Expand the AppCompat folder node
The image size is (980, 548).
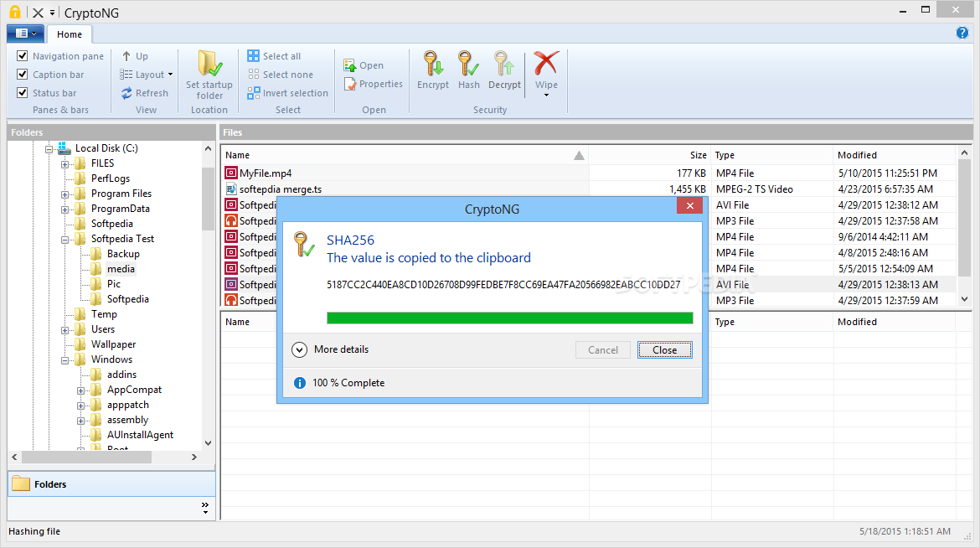click(80, 390)
